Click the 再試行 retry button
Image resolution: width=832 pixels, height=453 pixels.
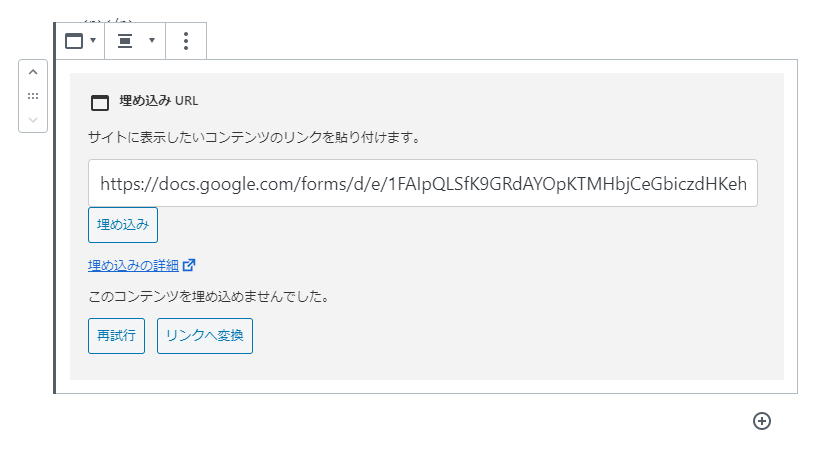click(x=116, y=336)
